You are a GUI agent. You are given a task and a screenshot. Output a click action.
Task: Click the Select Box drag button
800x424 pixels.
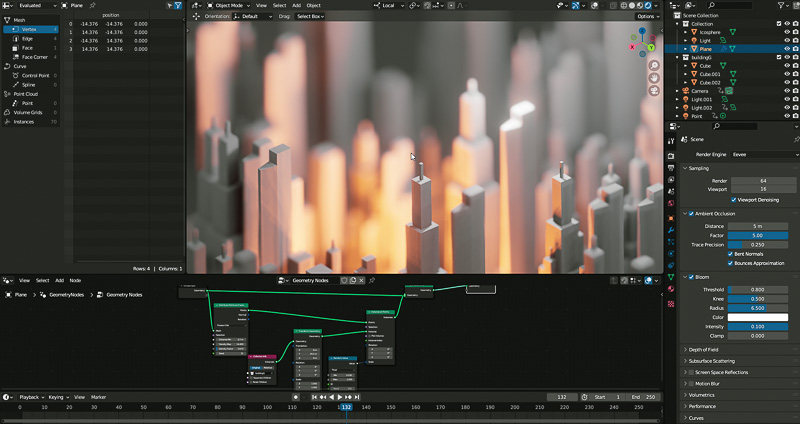coord(307,17)
